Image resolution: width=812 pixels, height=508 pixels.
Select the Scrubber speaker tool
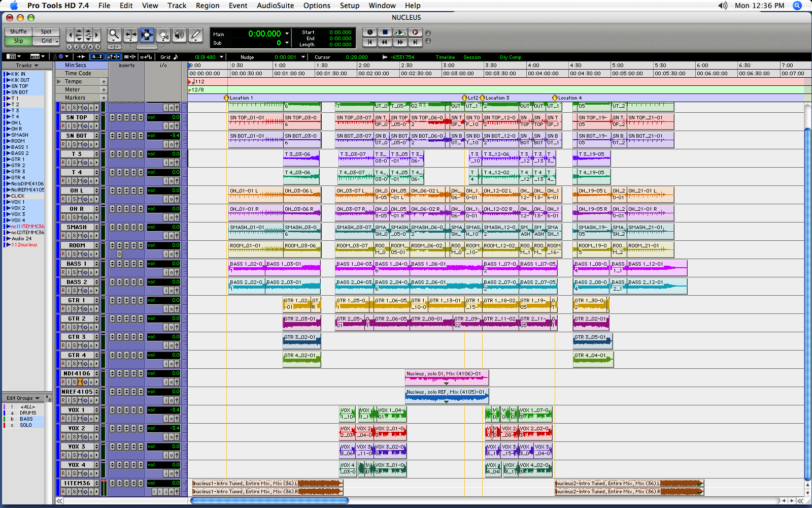[x=179, y=35]
